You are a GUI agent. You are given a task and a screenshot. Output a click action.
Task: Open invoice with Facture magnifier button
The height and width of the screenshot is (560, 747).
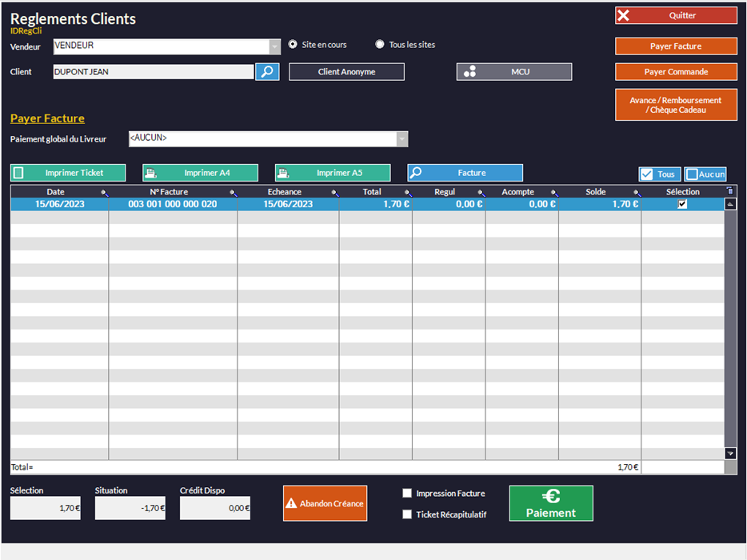tap(465, 173)
